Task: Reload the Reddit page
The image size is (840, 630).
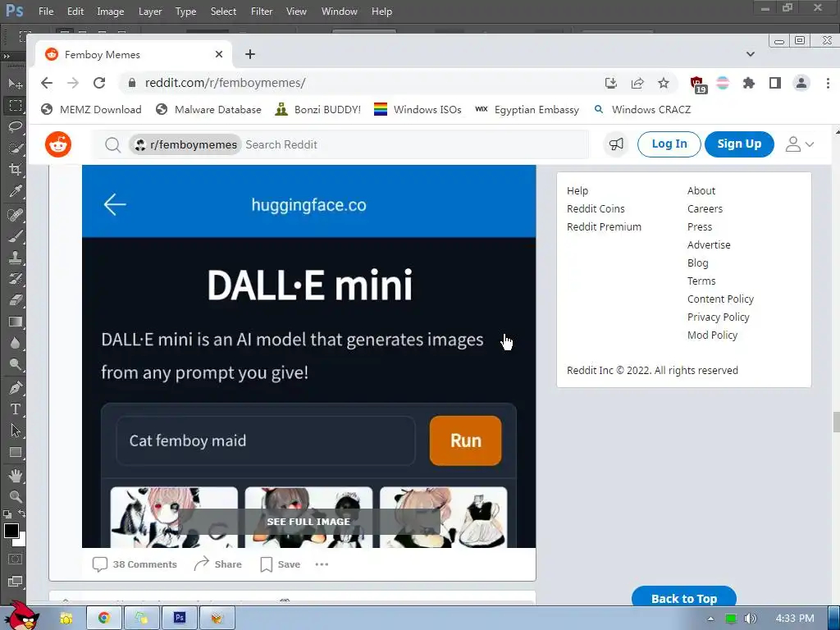Action: 99,83
